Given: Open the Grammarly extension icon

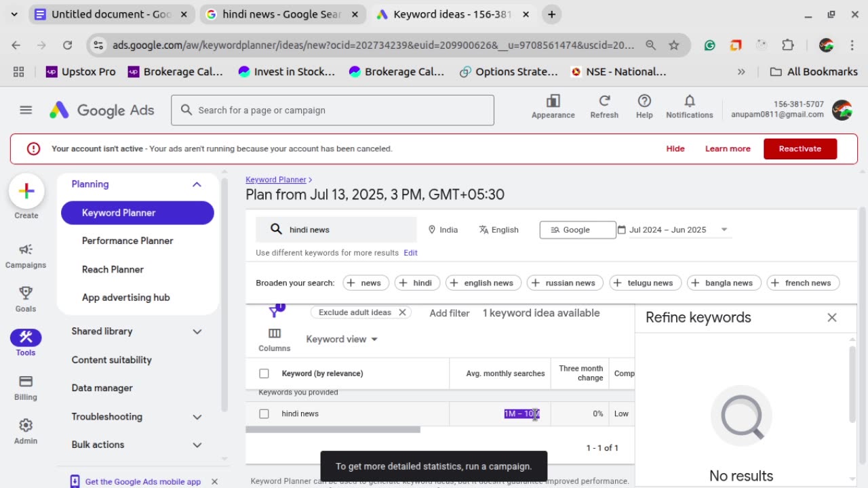Looking at the screenshot, I should coord(710,45).
